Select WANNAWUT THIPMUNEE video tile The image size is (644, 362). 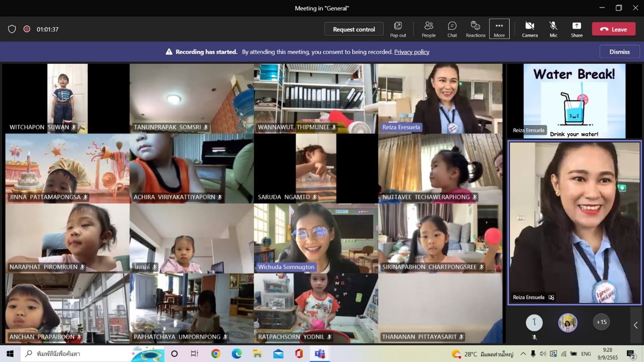[316, 98]
